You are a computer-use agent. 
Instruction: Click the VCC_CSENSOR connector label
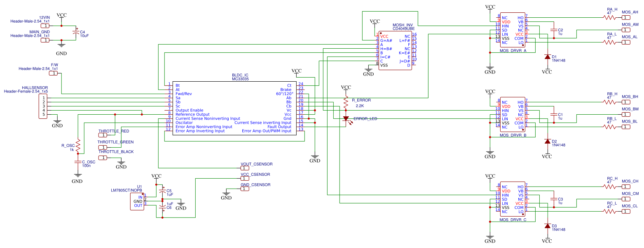pyautogui.click(x=255, y=175)
